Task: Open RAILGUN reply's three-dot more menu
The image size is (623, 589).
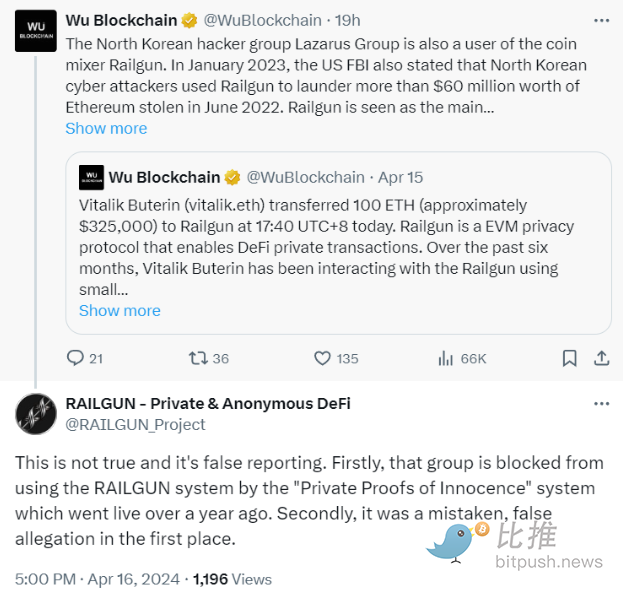Action: point(601,404)
